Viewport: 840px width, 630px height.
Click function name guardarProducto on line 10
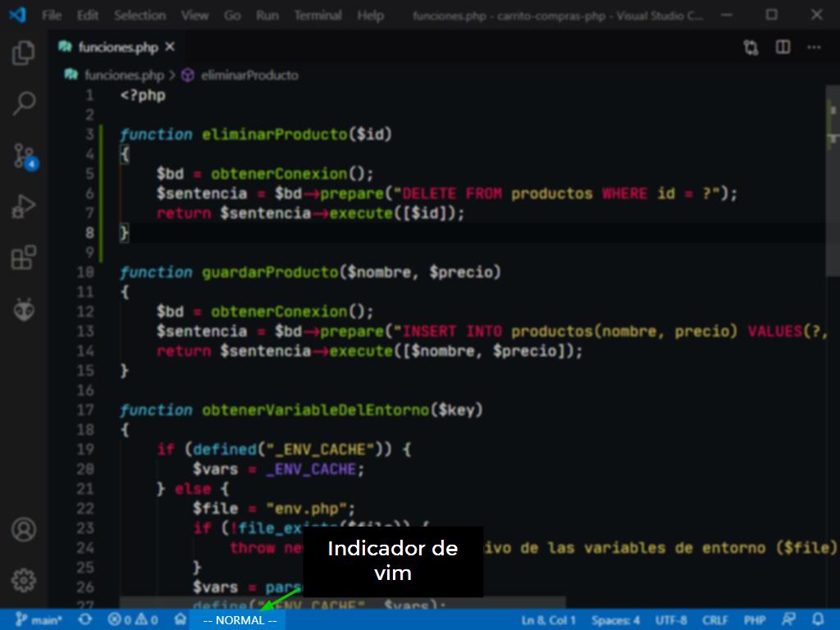[270, 272]
